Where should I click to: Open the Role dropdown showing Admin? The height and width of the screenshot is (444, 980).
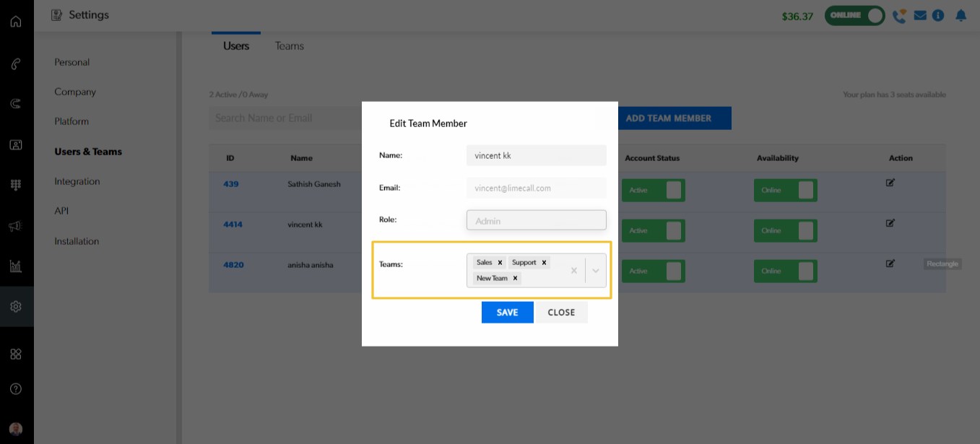pos(536,220)
